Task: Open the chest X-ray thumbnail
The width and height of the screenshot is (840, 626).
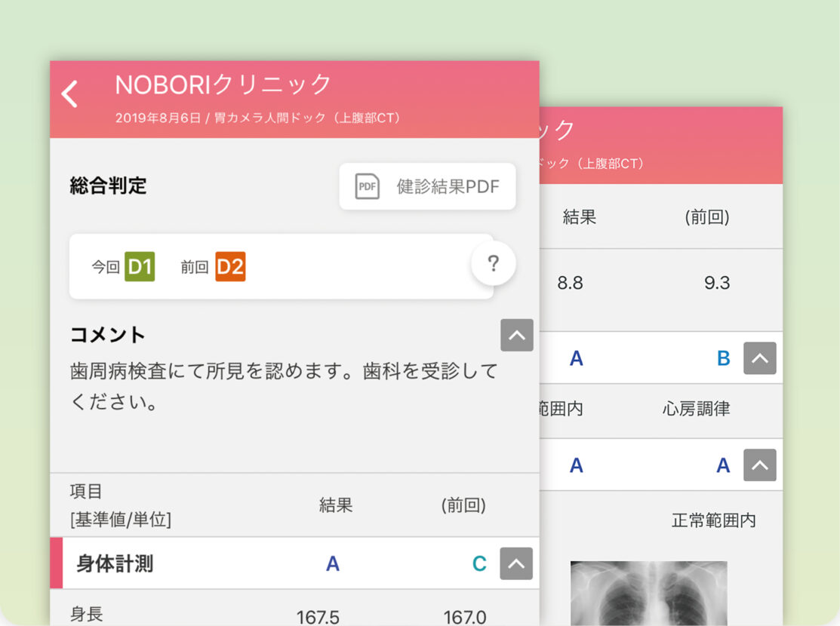Action: [x=648, y=592]
